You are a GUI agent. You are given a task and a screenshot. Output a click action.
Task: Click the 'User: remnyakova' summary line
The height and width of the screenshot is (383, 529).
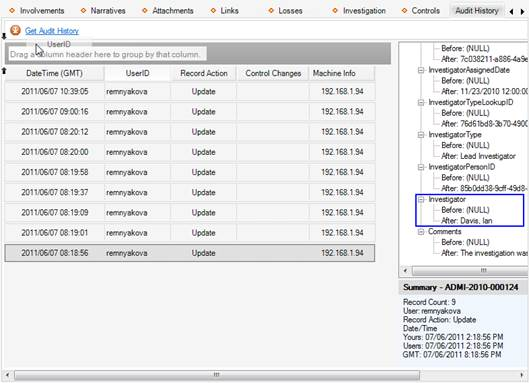click(431, 311)
